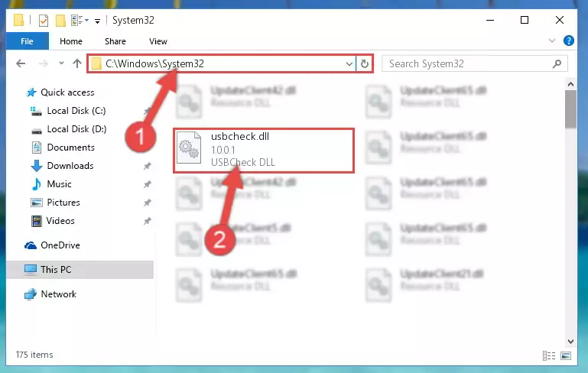Click the Quick access star icon
This screenshot has height=373, width=588.
[x=31, y=92]
